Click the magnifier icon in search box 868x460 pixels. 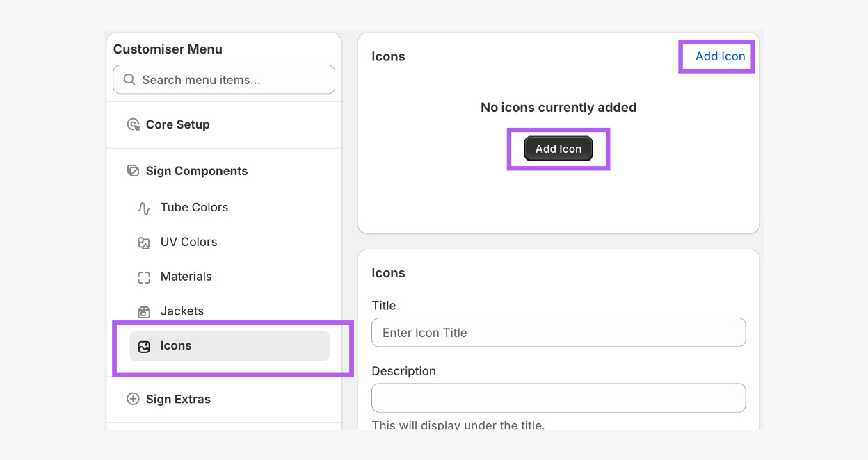click(x=129, y=80)
